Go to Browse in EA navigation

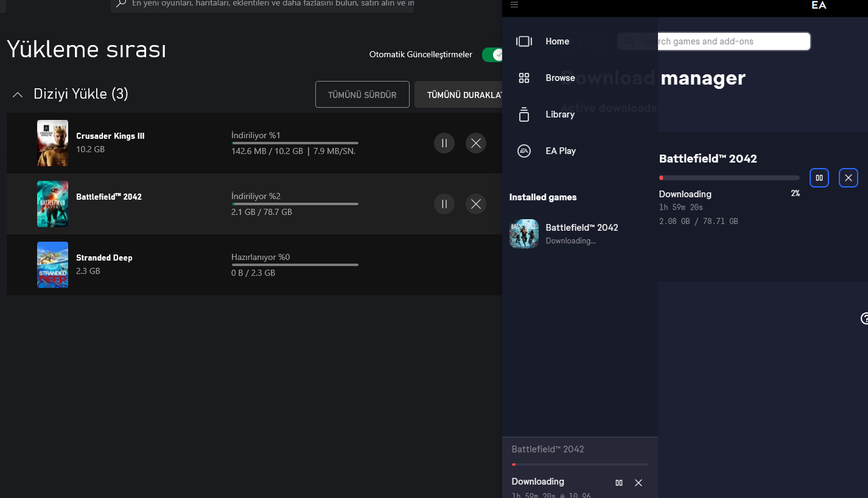click(561, 78)
